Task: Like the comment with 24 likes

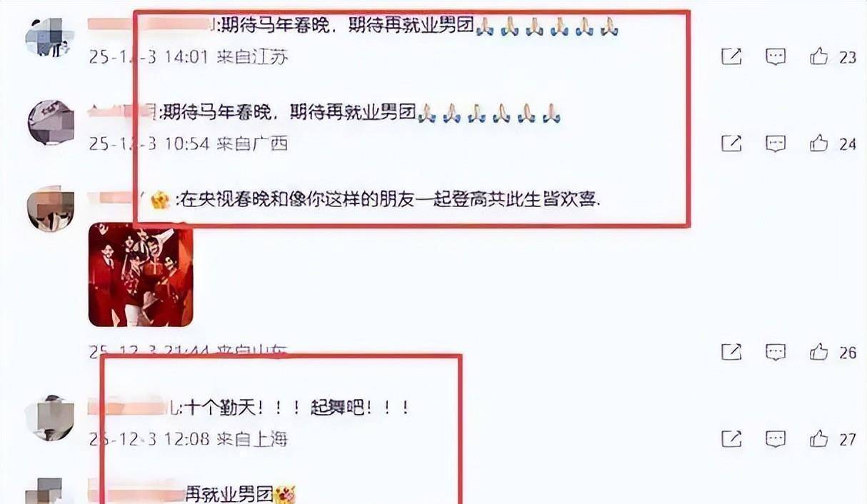Action: (819, 143)
